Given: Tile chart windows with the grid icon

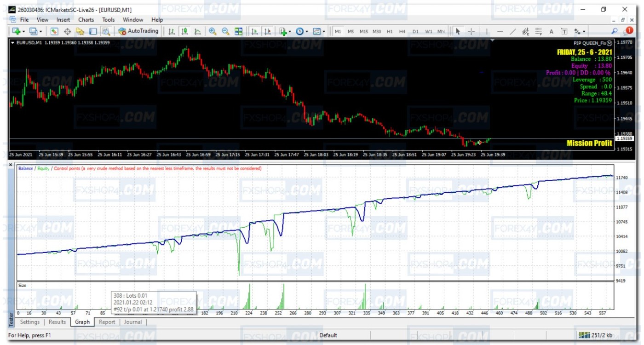Looking at the screenshot, I should coord(238,31).
